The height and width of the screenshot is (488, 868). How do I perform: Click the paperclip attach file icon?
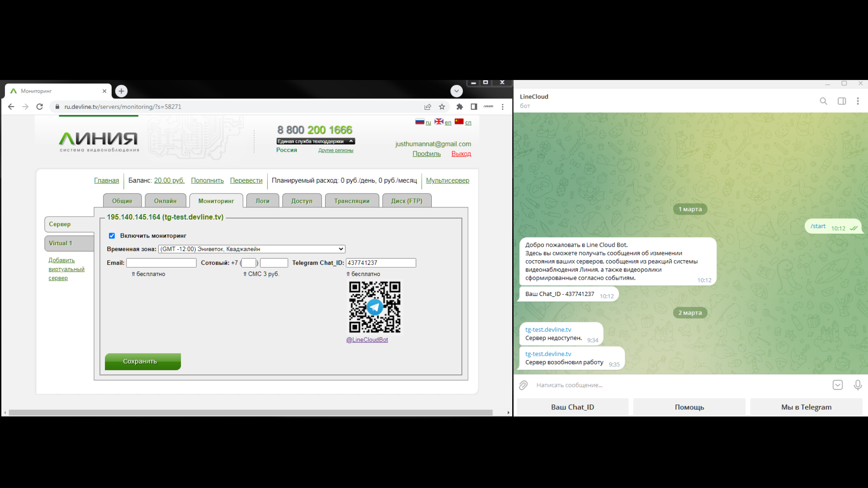(523, 385)
